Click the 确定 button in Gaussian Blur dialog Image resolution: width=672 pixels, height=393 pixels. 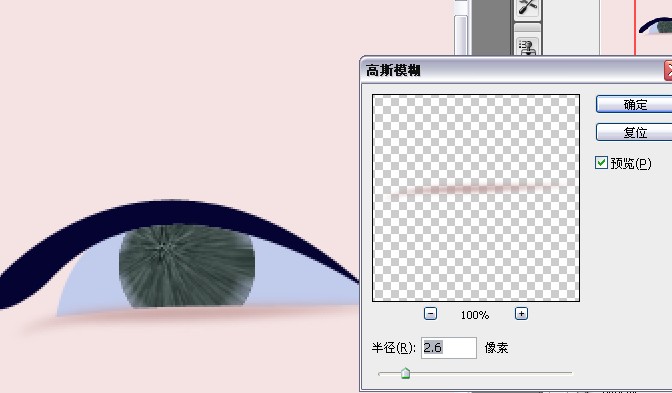(634, 105)
